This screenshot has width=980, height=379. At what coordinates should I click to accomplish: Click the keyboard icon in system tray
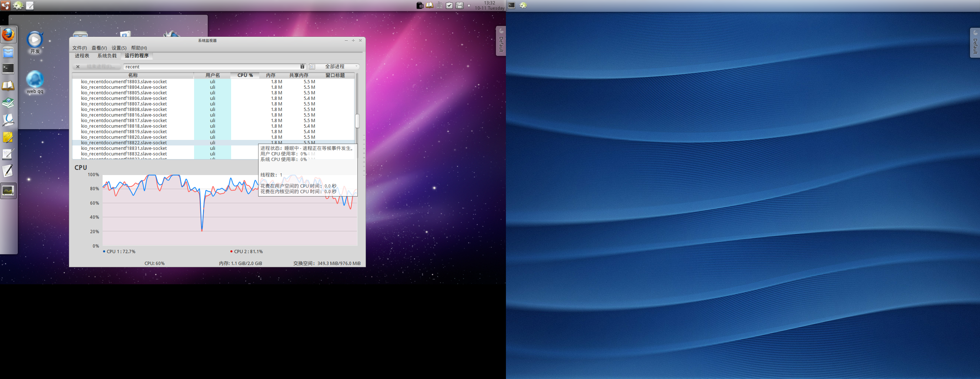click(439, 5)
